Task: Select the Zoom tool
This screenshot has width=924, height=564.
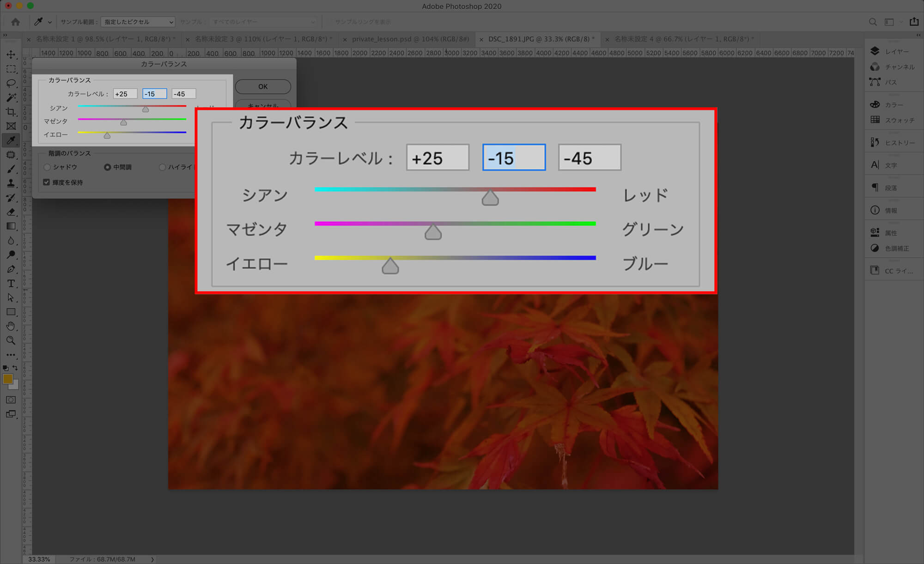Action: (x=11, y=341)
